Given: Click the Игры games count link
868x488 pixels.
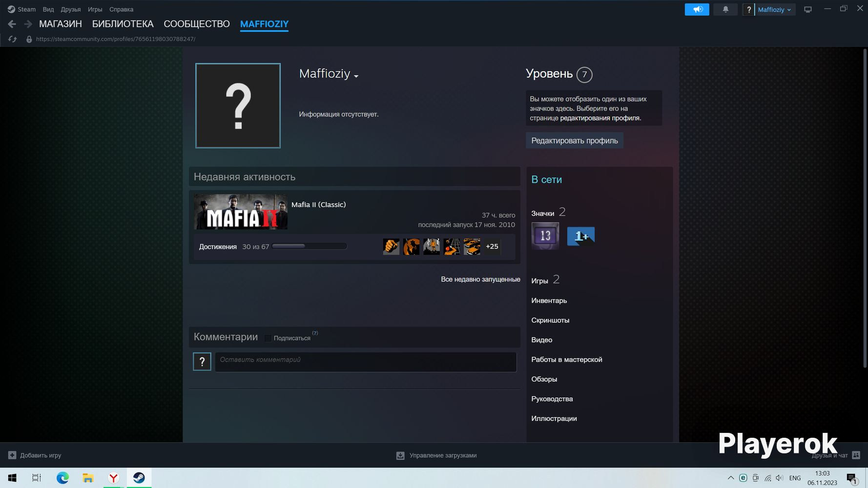Looking at the screenshot, I should click(x=545, y=280).
